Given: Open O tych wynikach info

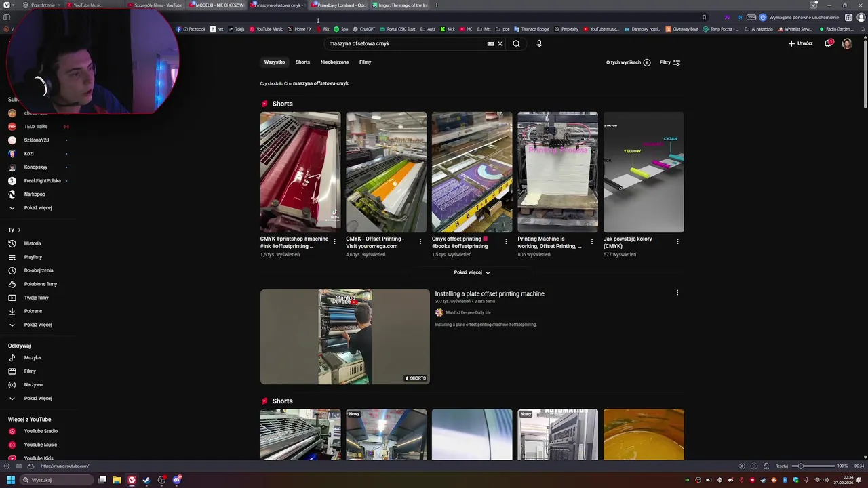Looking at the screenshot, I should click(x=629, y=62).
